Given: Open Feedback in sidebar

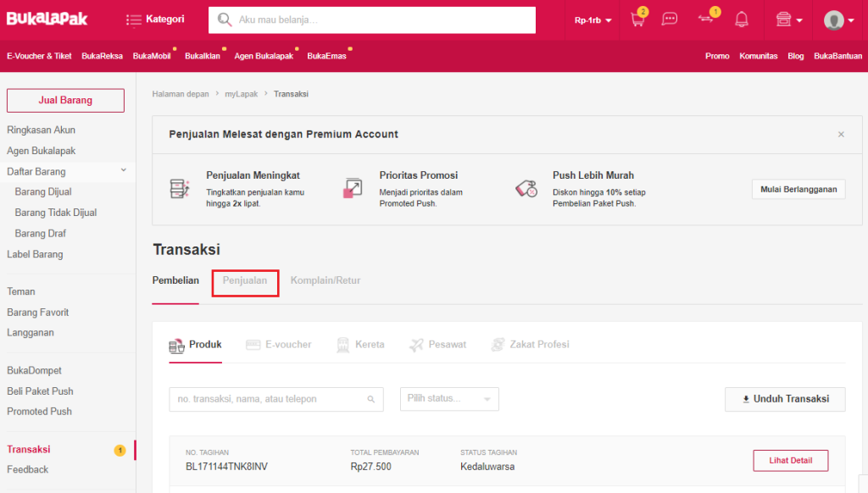Looking at the screenshot, I should point(28,470).
